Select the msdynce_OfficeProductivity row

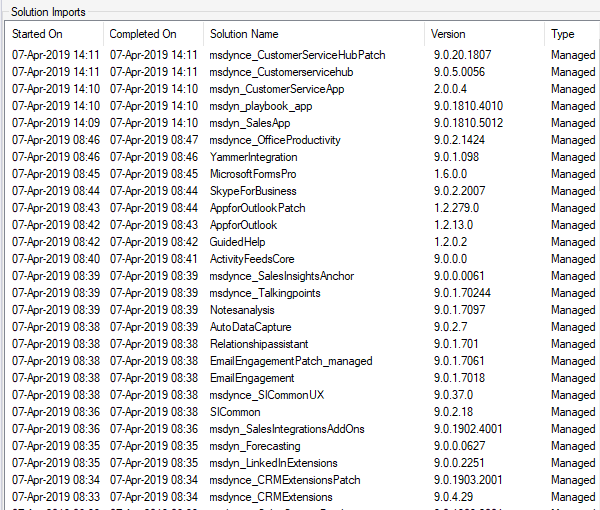coord(302,140)
